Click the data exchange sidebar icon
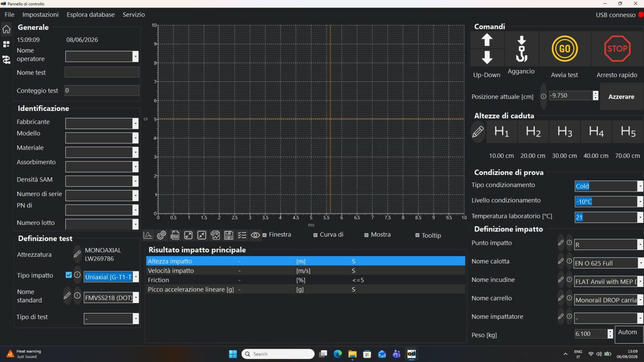Image resolution: width=644 pixels, height=362 pixels. pyautogui.click(x=6, y=59)
